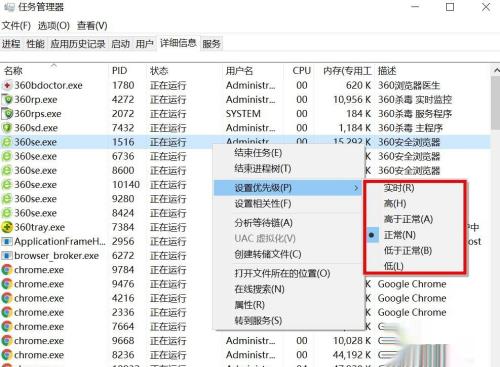Click the 360se.exe icon with PID 6736
The height and width of the screenshot is (367, 500).
click(x=7, y=156)
